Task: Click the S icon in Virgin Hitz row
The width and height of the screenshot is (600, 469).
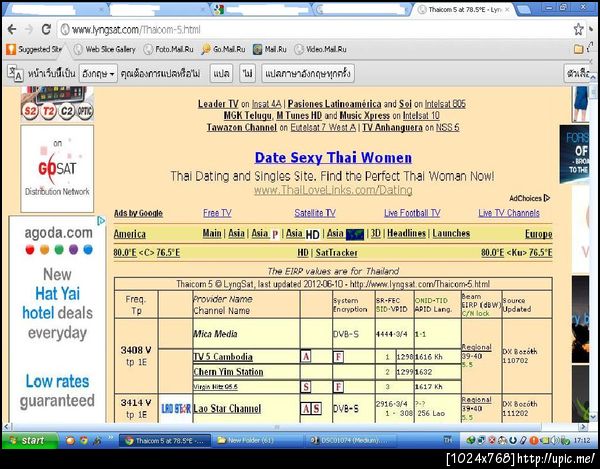Action: 306,387
